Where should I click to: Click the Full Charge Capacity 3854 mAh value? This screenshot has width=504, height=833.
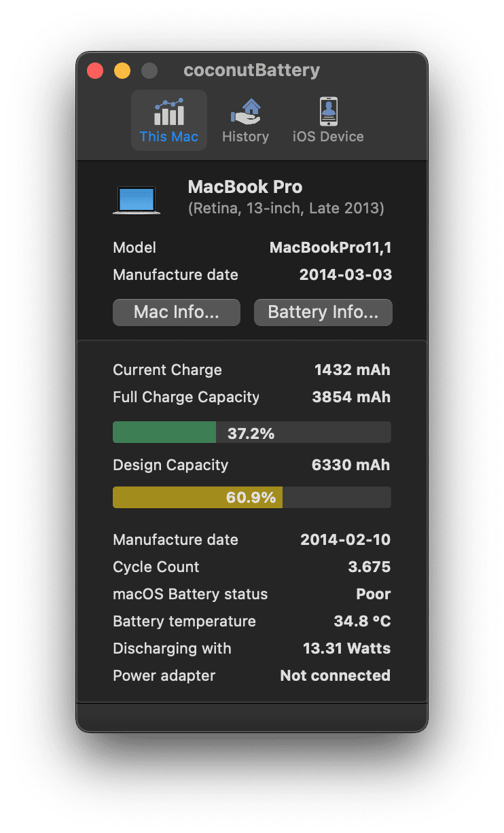[352, 397]
